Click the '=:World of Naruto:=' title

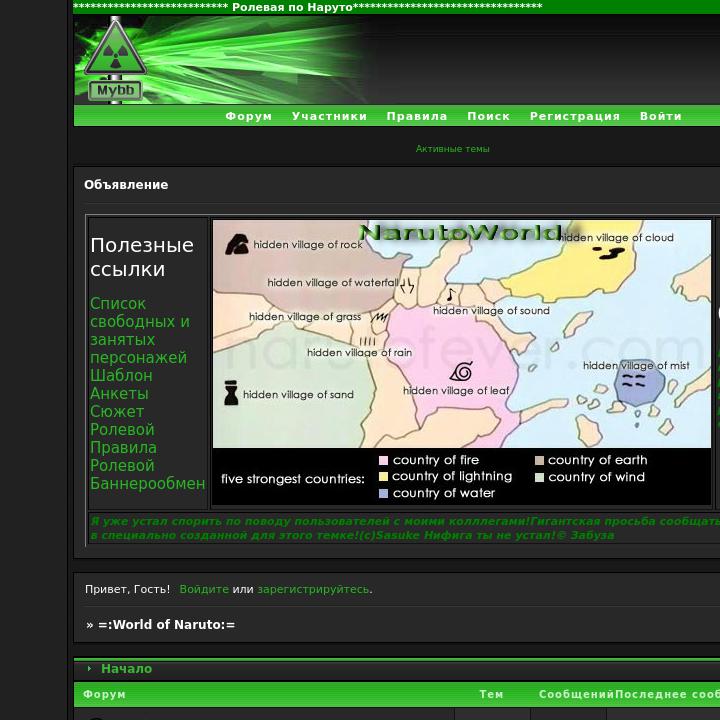pos(166,624)
